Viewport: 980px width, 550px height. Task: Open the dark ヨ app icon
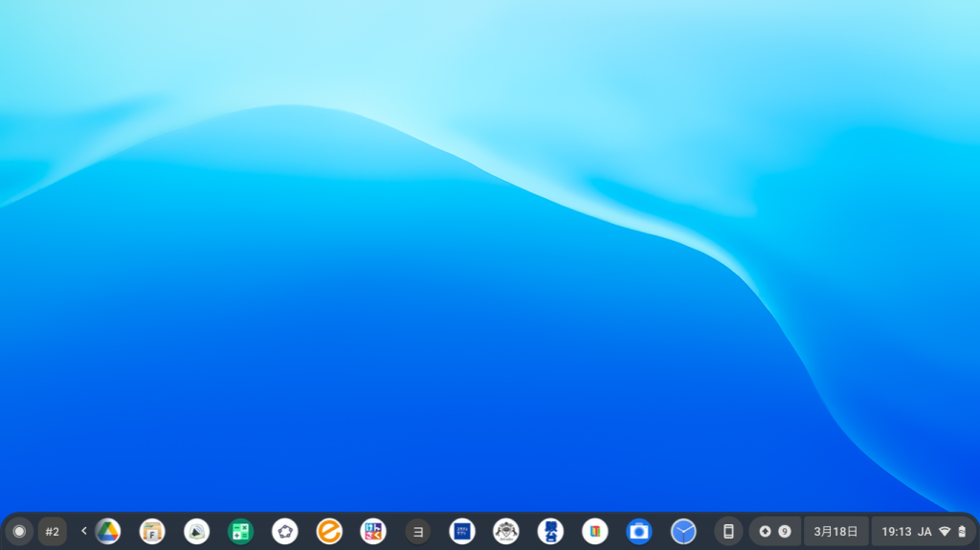coord(417,532)
